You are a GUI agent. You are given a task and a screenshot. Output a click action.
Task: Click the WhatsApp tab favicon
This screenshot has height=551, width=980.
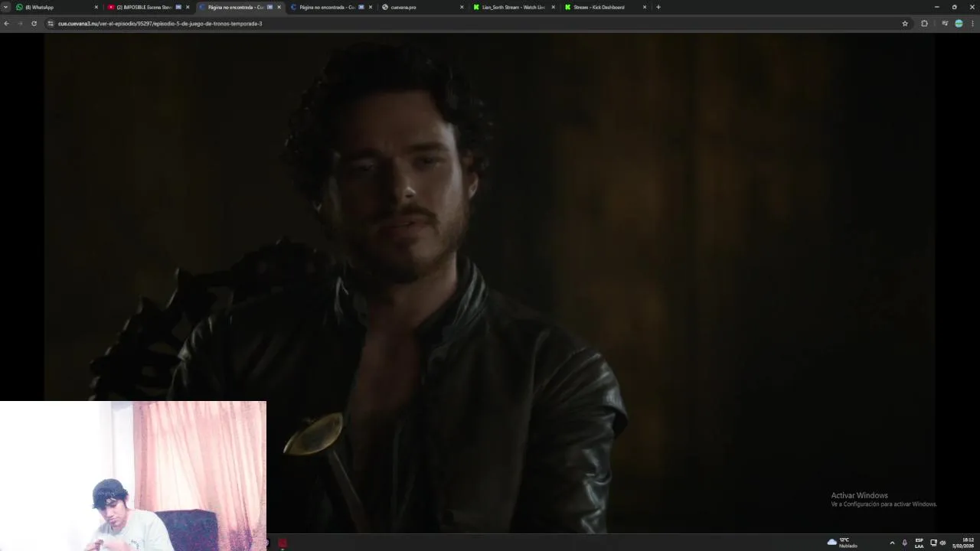[19, 7]
